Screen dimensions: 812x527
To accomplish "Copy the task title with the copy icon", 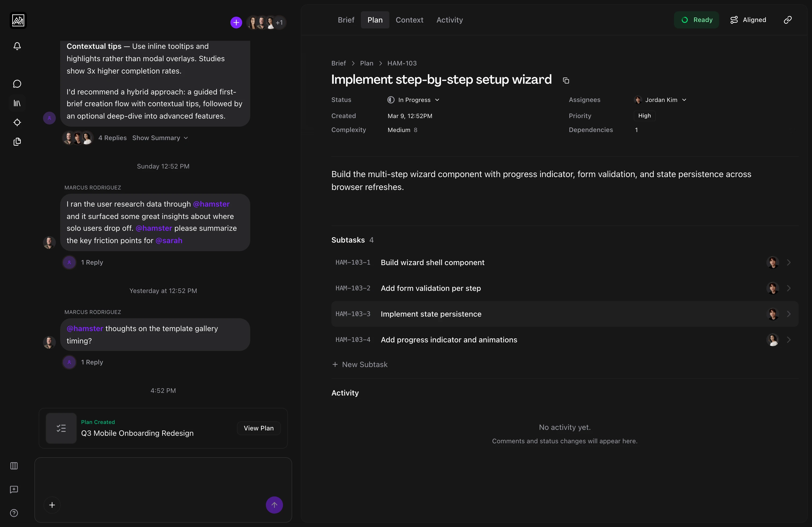I will 566,80.
